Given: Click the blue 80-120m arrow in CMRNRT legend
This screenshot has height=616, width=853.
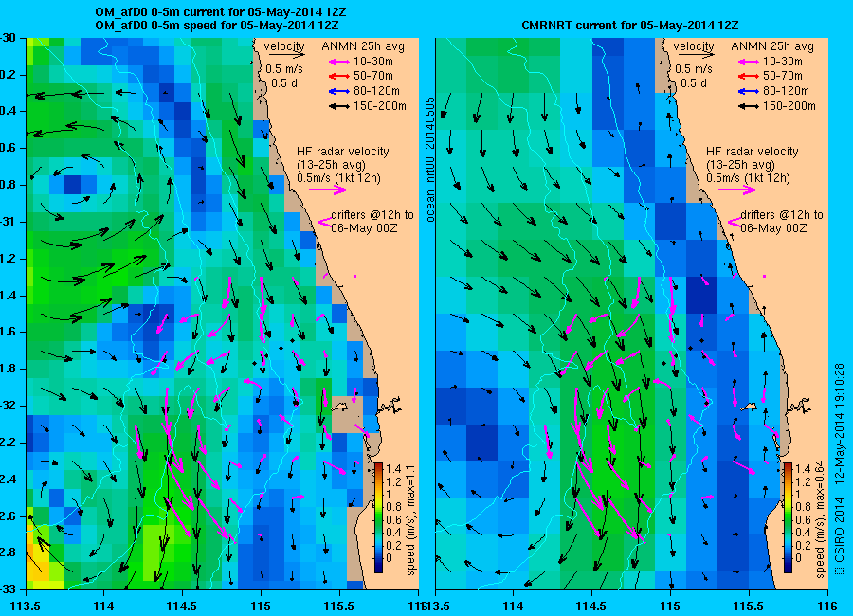Looking at the screenshot, I should (749, 91).
